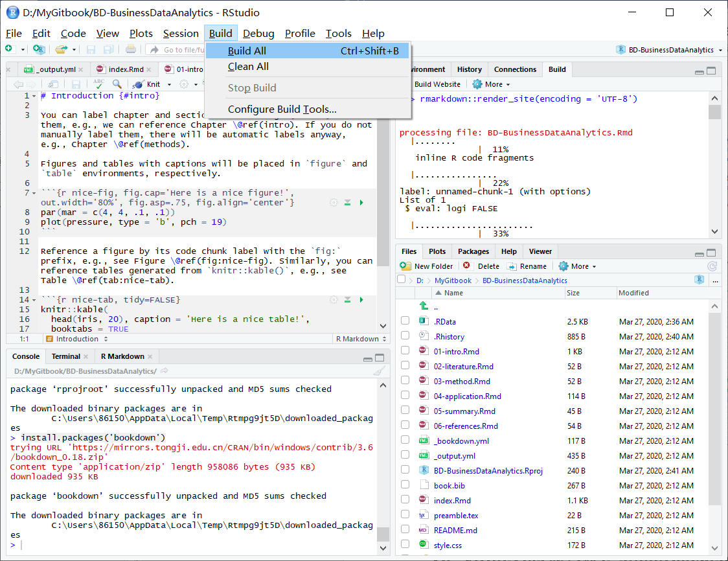Run all chunks above nice-fig chunk

coord(347,203)
